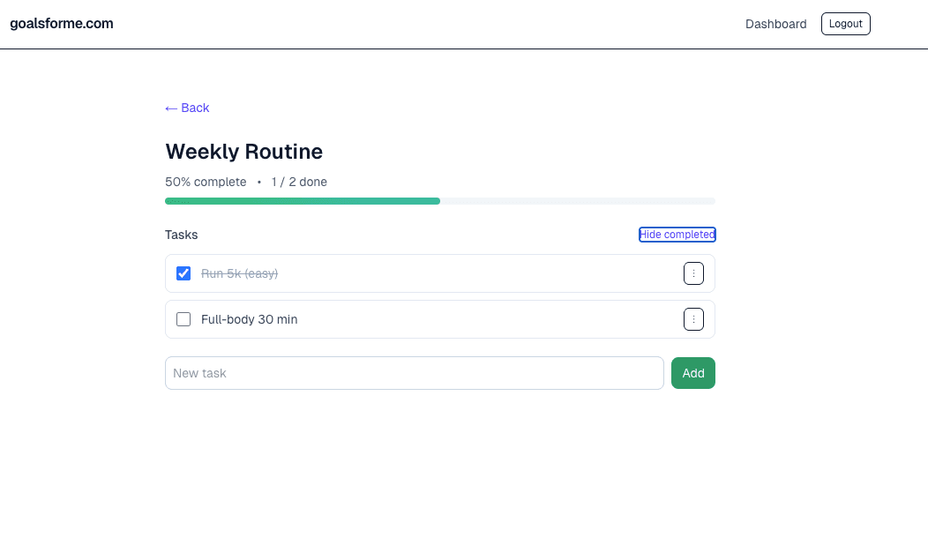Select the Weekly Routine heading

(243, 152)
